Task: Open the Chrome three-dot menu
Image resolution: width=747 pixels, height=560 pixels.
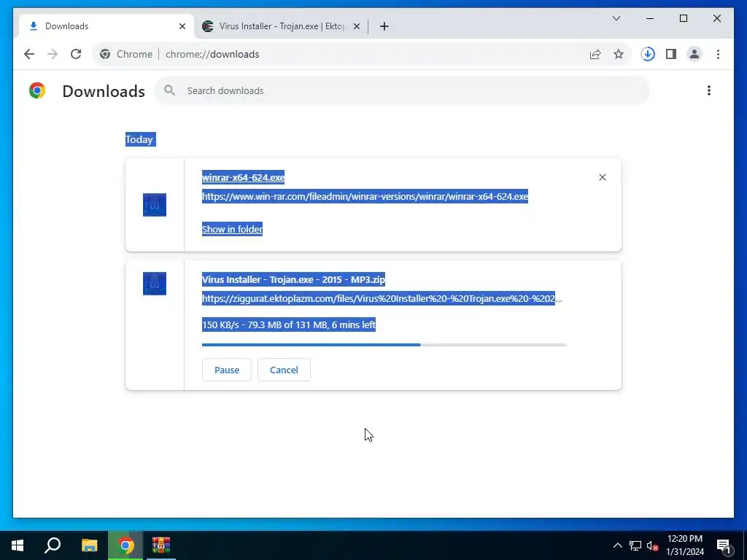Action: [x=718, y=54]
